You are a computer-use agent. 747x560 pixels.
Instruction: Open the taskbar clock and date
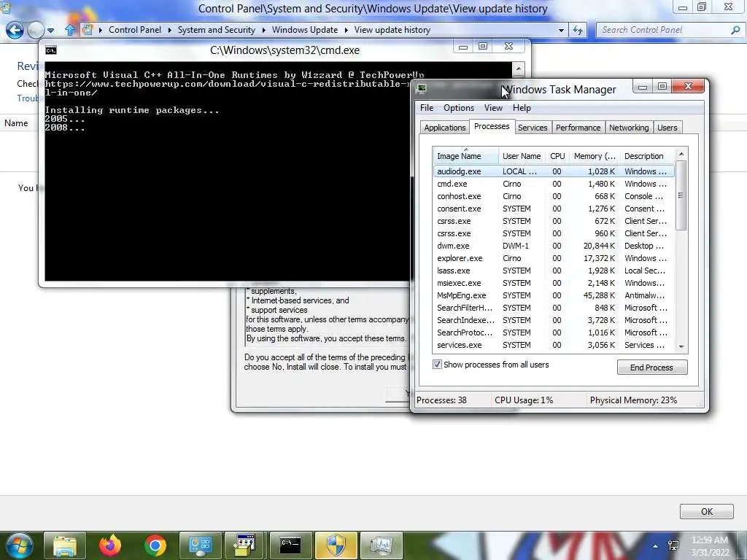710,546
